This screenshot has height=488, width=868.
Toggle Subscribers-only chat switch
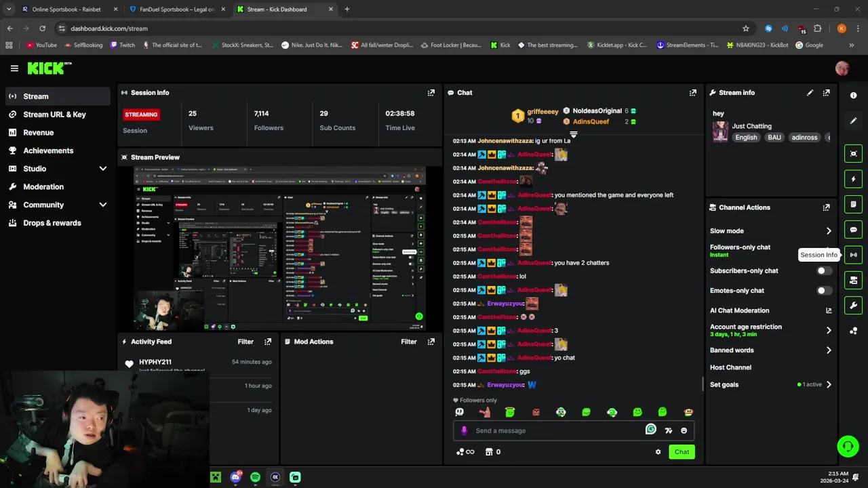(x=824, y=270)
